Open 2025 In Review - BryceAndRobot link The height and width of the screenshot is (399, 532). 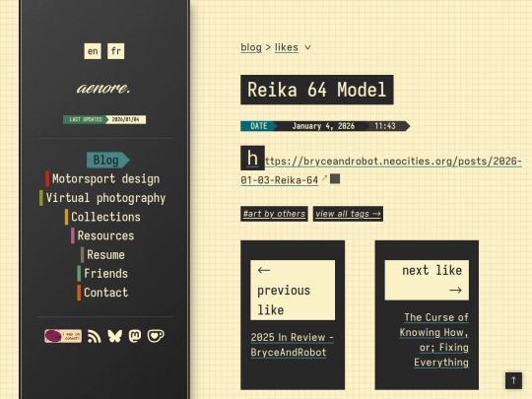[293, 345]
